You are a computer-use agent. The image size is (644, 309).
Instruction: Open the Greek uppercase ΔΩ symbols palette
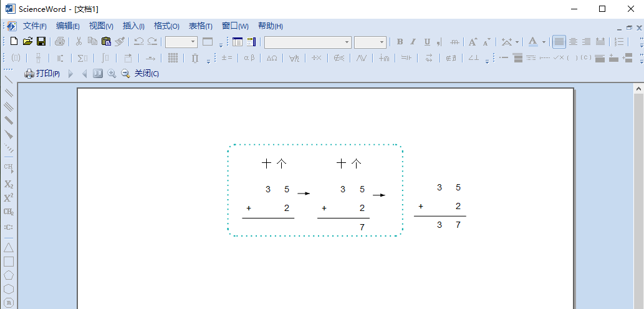pos(271,58)
